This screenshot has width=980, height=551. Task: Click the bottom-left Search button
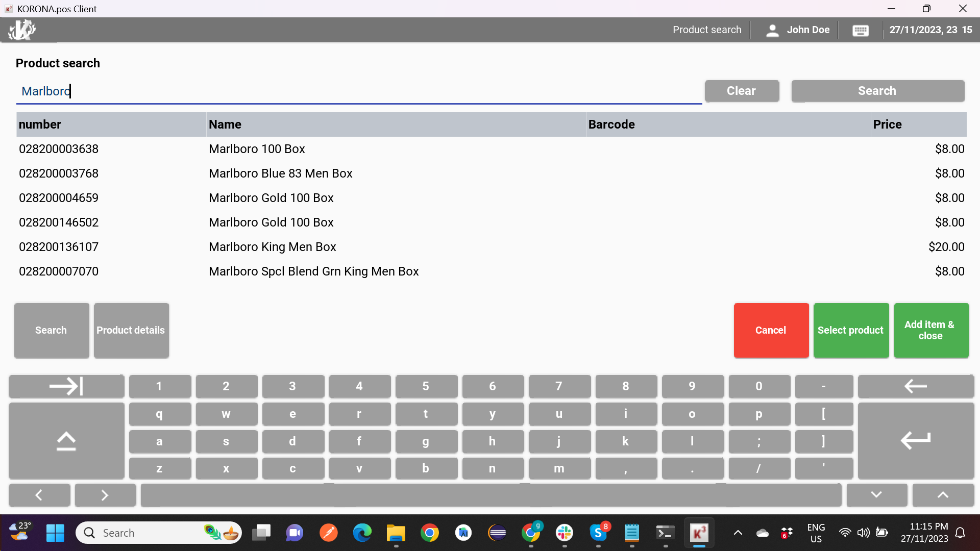point(52,330)
